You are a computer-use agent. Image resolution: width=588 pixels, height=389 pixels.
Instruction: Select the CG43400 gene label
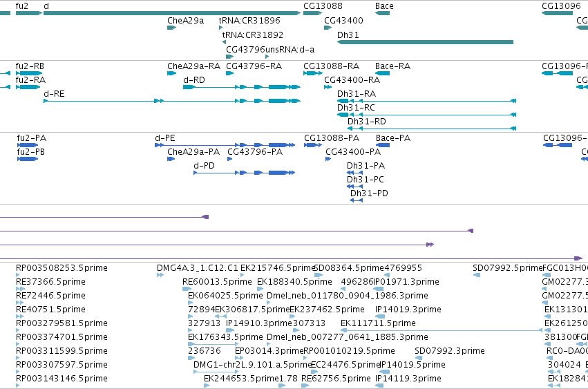[343, 21]
